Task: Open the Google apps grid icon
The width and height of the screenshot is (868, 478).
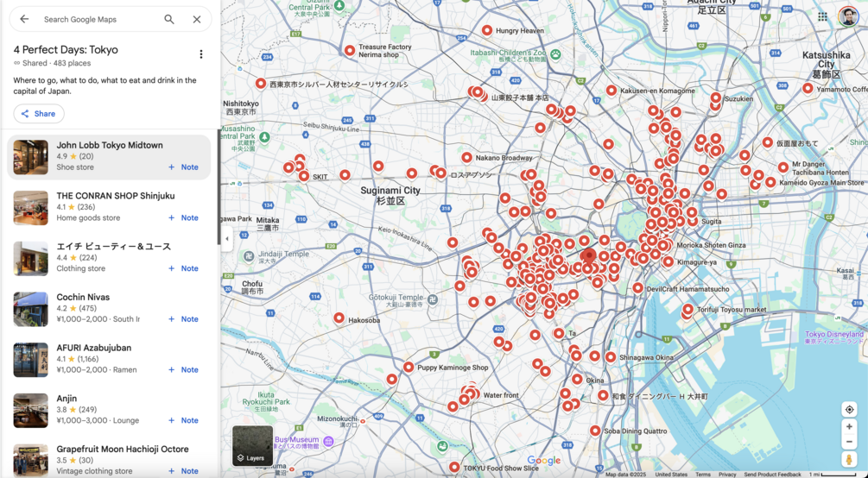Action: pyautogui.click(x=822, y=16)
